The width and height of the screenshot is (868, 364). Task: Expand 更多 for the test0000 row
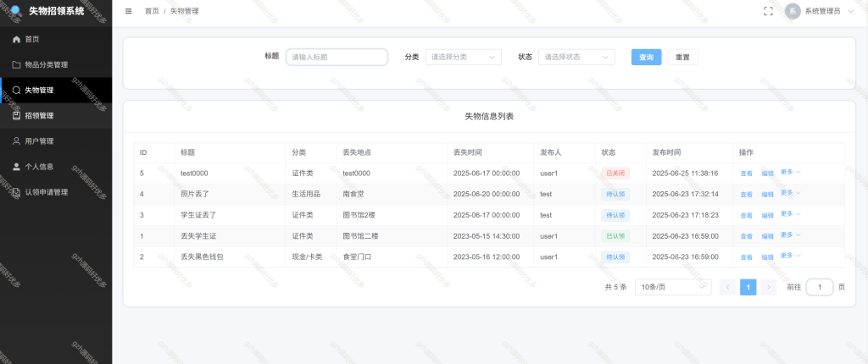(791, 172)
